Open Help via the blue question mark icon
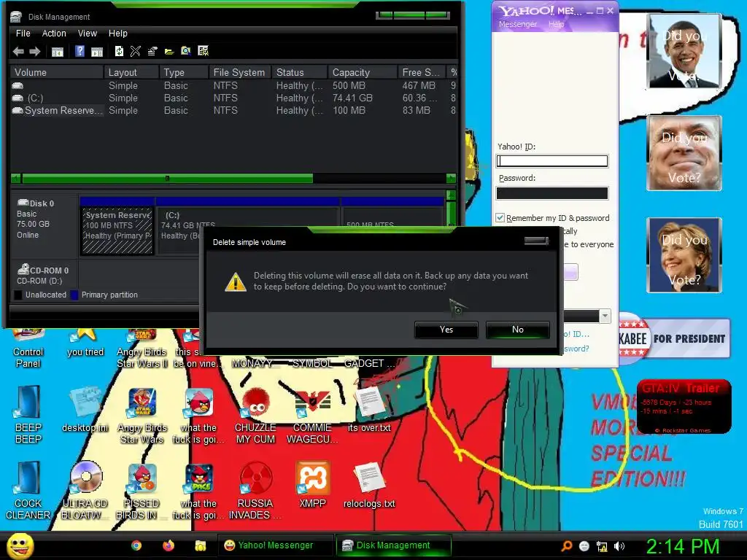The width and height of the screenshot is (747, 560). [80, 51]
